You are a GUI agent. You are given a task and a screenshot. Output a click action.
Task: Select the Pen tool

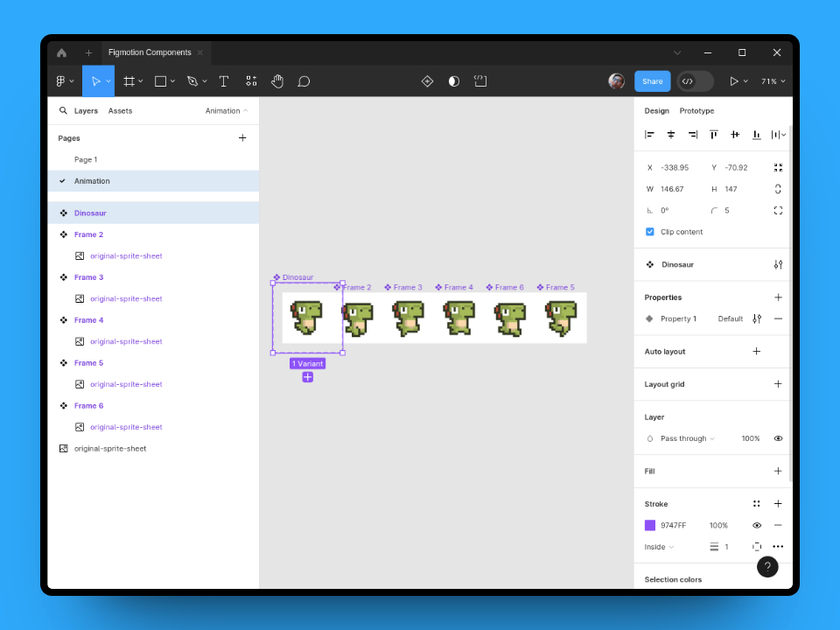[x=192, y=80]
